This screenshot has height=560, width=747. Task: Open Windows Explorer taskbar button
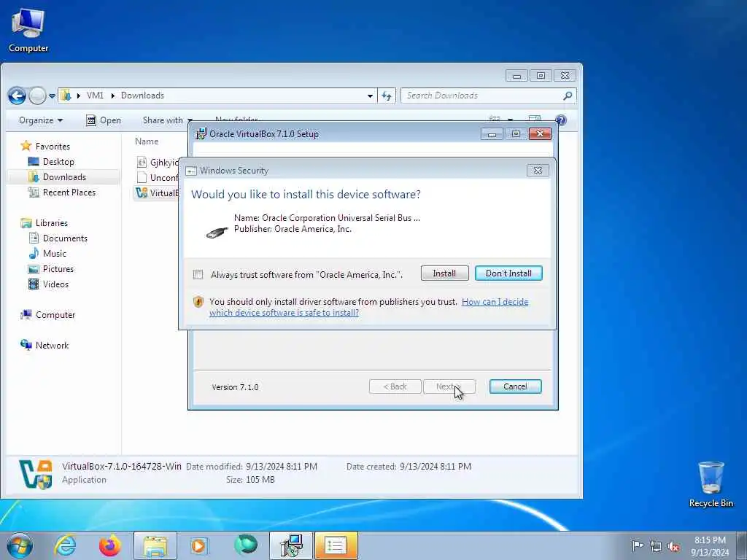[x=155, y=545]
